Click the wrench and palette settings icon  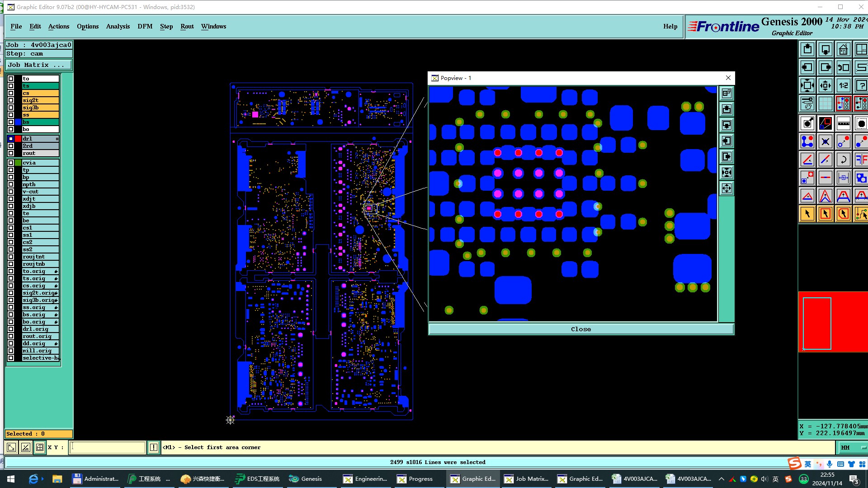click(x=807, y=103)
